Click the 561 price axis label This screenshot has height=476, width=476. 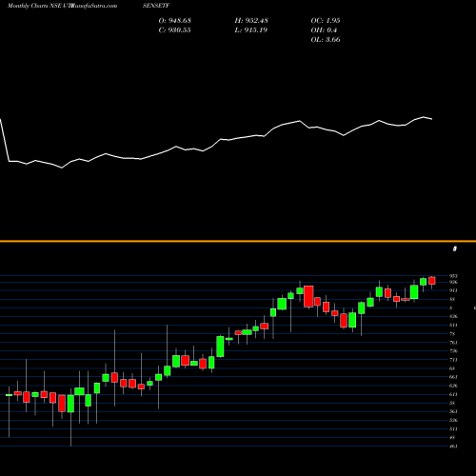453,411
